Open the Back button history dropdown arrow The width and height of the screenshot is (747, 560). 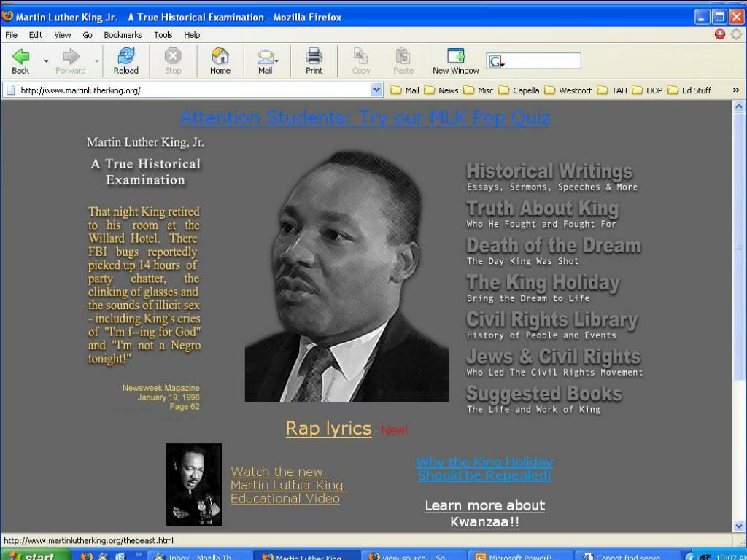tap(46, 61)
